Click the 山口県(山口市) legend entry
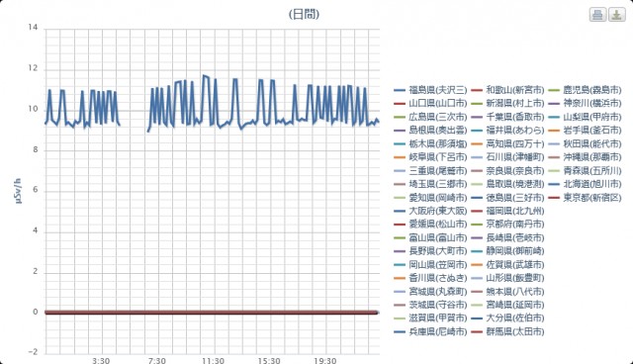 430,103
